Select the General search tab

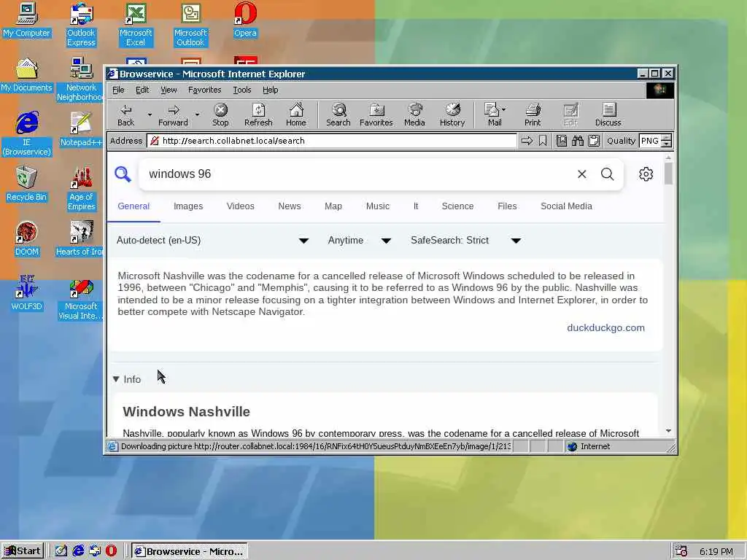coord(133,206)
